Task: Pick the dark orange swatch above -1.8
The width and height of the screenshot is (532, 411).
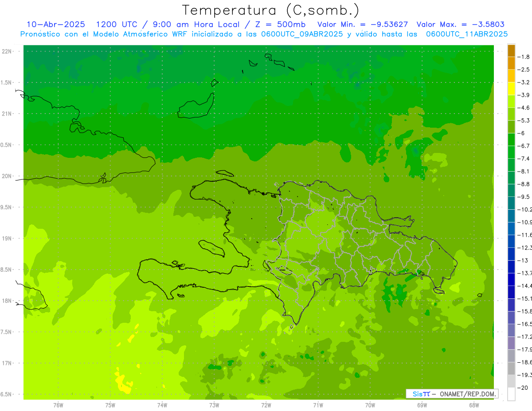Action: click(x=511, y=51)
